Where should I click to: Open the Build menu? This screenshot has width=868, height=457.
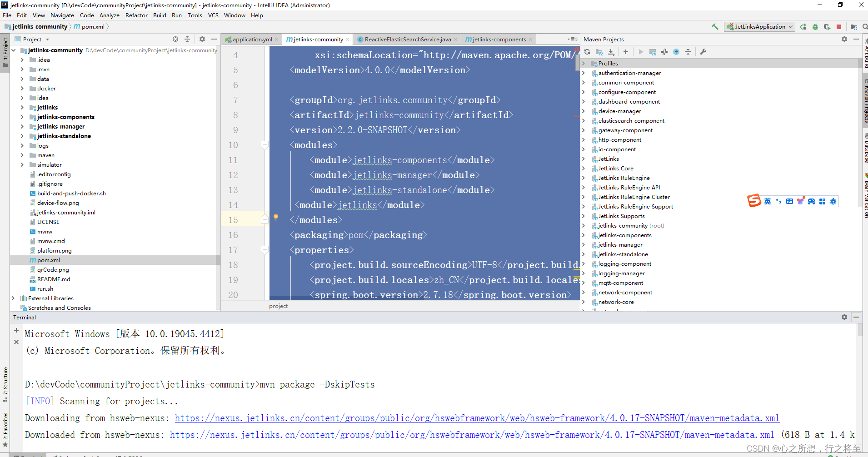click(160, 15)
